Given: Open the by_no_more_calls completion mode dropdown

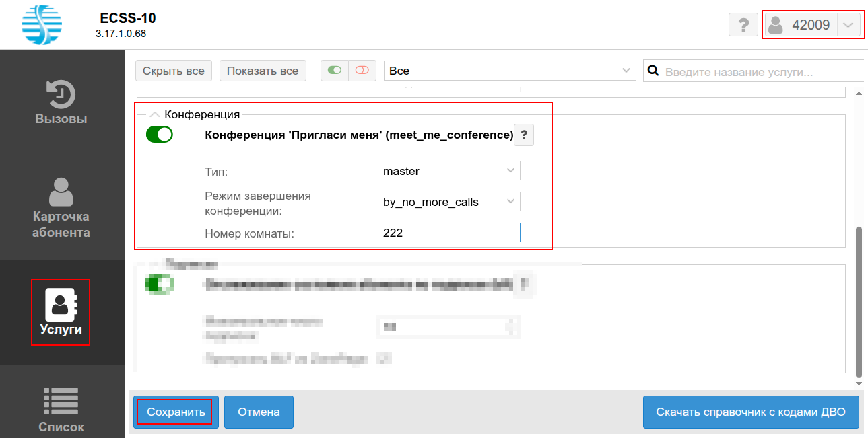Looking at the screenshot, I should click(x=448, y=202).
